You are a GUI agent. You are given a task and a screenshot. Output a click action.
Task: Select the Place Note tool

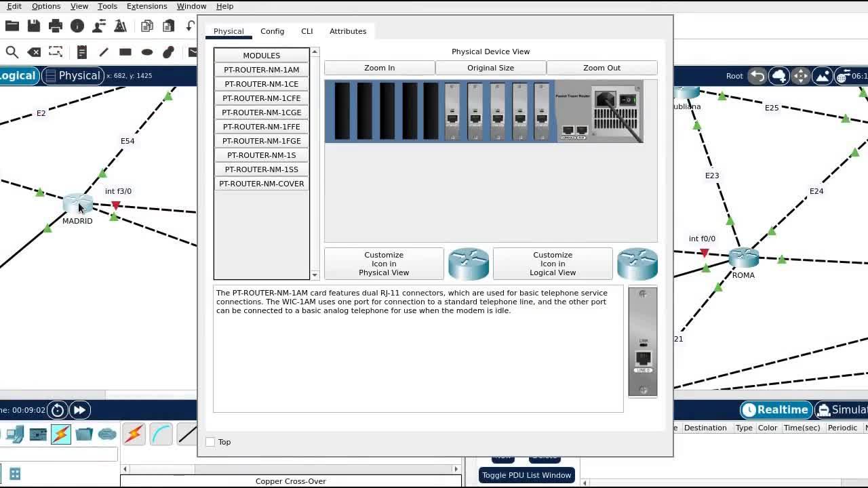pos(81,52)
